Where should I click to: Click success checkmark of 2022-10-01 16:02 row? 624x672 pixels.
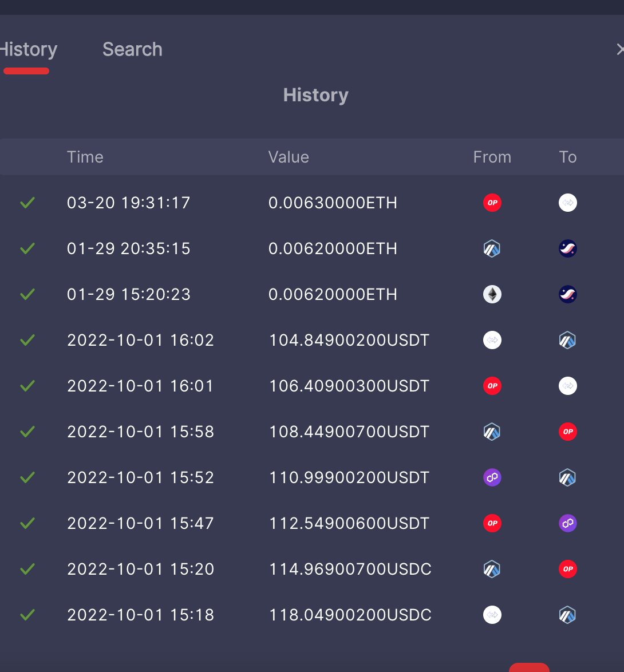pyautogui.click(x=27, y=340)
